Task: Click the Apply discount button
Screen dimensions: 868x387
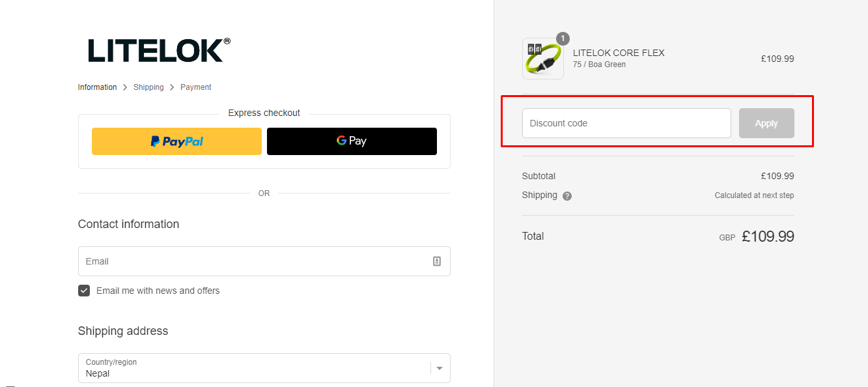Action: click(x=766, y=123)
